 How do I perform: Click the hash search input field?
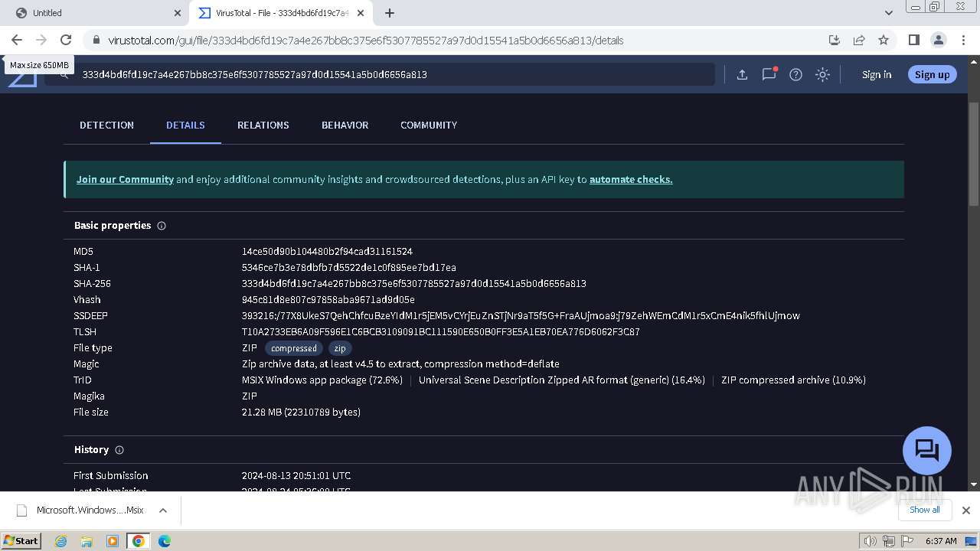tap(394, 74)
